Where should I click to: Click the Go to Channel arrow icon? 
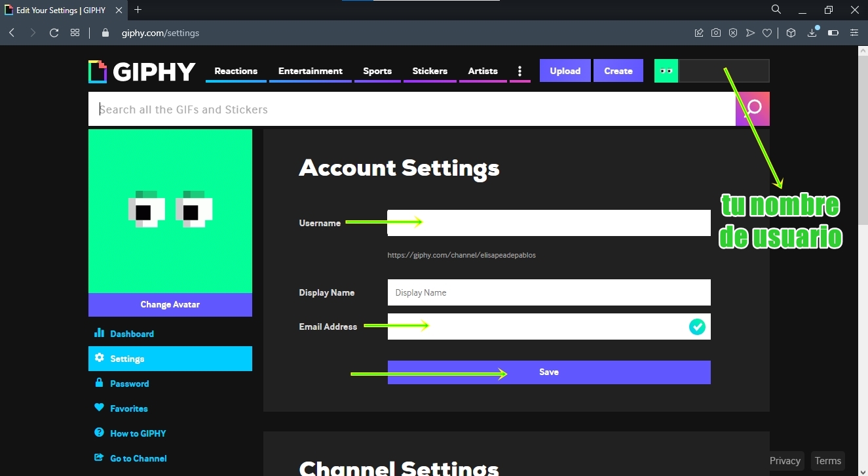click(100, 458)
